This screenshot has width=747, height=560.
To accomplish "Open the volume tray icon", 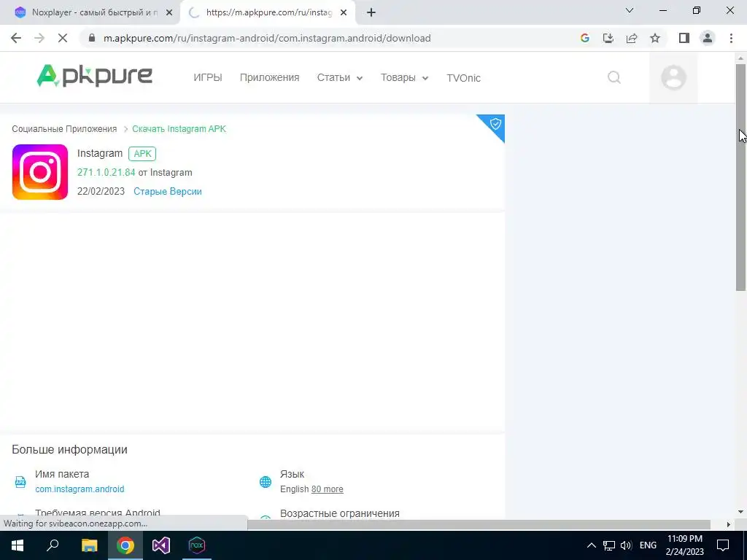I will [x=626, y=545].
